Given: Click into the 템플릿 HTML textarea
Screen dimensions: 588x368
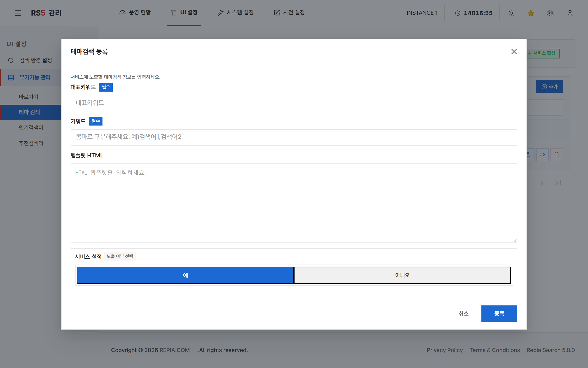Looking at the screenshot, I should coord(294,203).
